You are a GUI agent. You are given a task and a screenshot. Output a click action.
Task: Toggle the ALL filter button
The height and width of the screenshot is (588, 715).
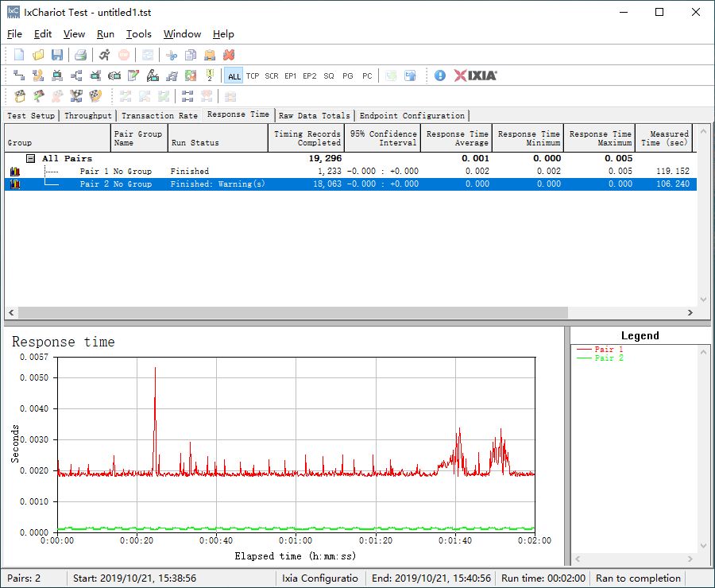[x=234, y=75]
